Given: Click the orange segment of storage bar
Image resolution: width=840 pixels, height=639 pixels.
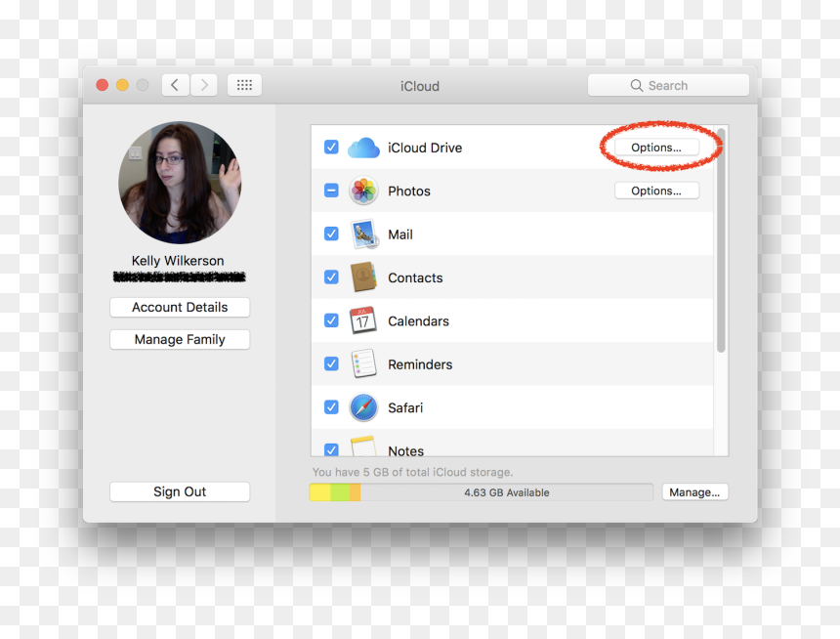Looking at the screenshot, I should coord(356,492).
